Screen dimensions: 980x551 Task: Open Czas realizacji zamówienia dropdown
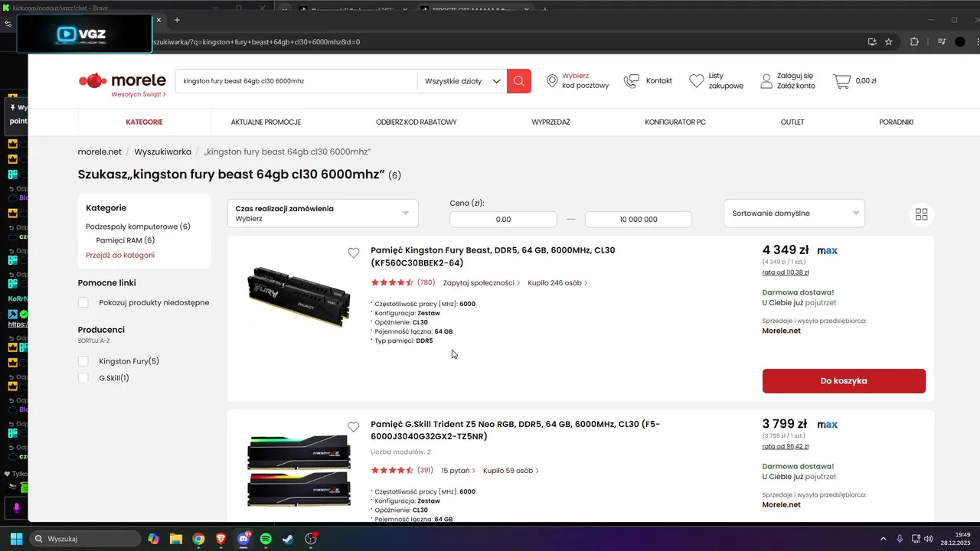pyautogui.click(x=323, y=214)
